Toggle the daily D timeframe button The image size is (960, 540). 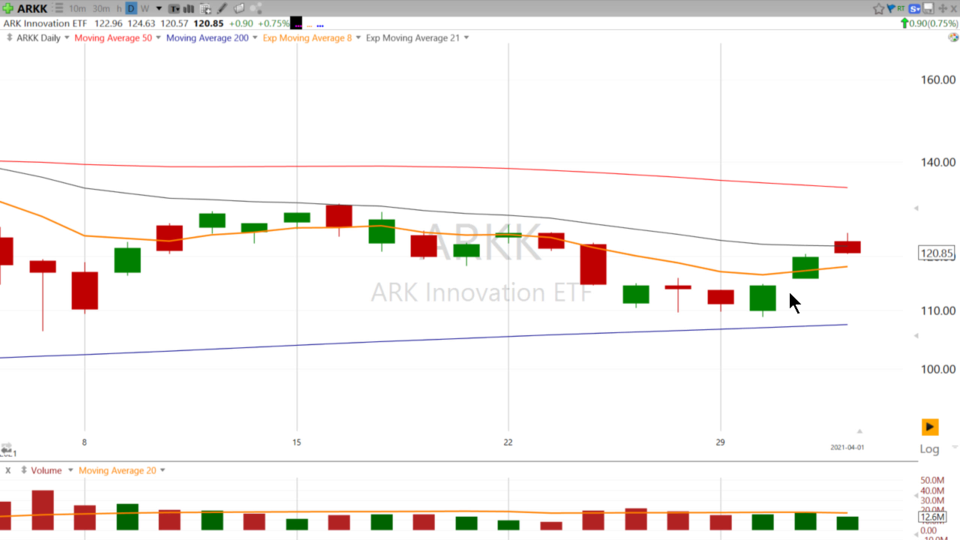(131, 9)
